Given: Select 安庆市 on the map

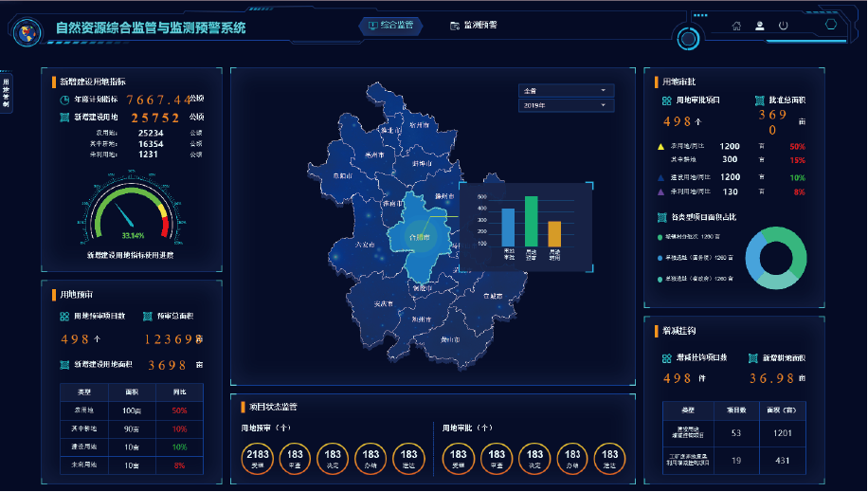Looking at the screenshot, I should tap(383, 303).
